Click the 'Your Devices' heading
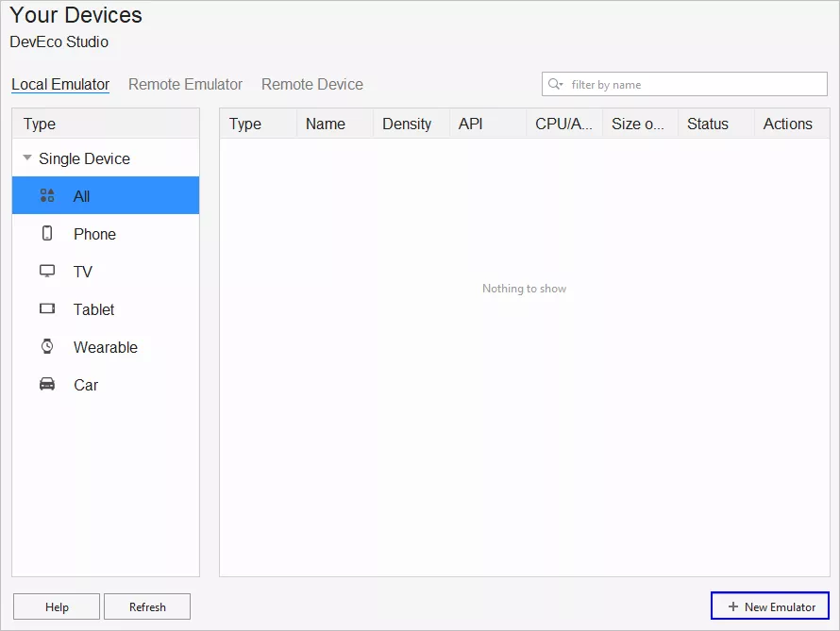 pos(76,15)
